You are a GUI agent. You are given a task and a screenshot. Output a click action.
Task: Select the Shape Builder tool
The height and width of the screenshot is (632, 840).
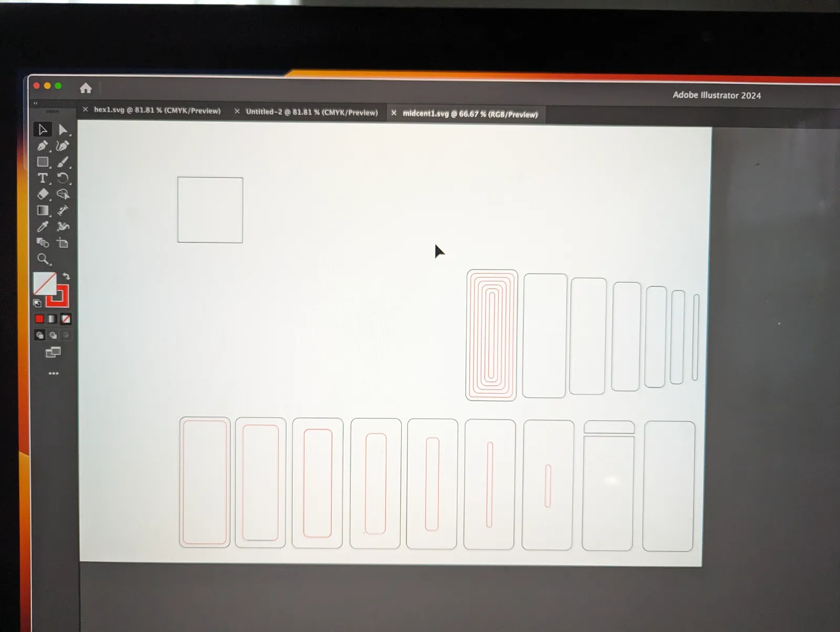click(63, 194)
